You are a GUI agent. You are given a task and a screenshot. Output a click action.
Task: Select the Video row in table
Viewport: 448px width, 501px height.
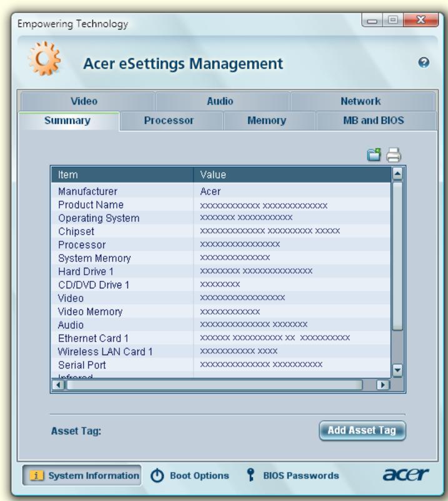(x=221, y=298)
